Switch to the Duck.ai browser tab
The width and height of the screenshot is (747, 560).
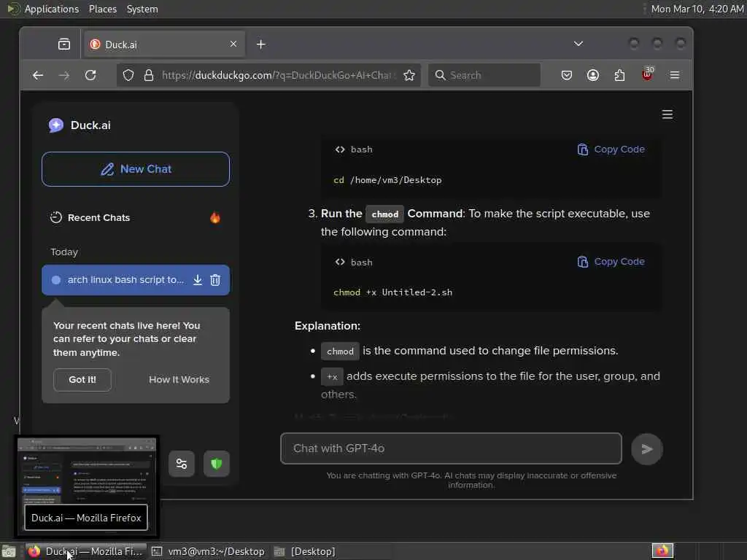coord(164,44)
